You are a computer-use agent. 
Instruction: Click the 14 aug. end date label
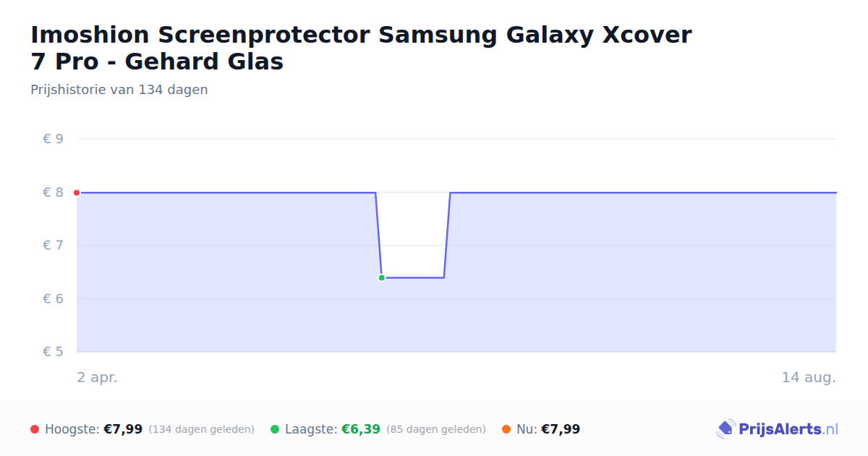pos(809,378)
